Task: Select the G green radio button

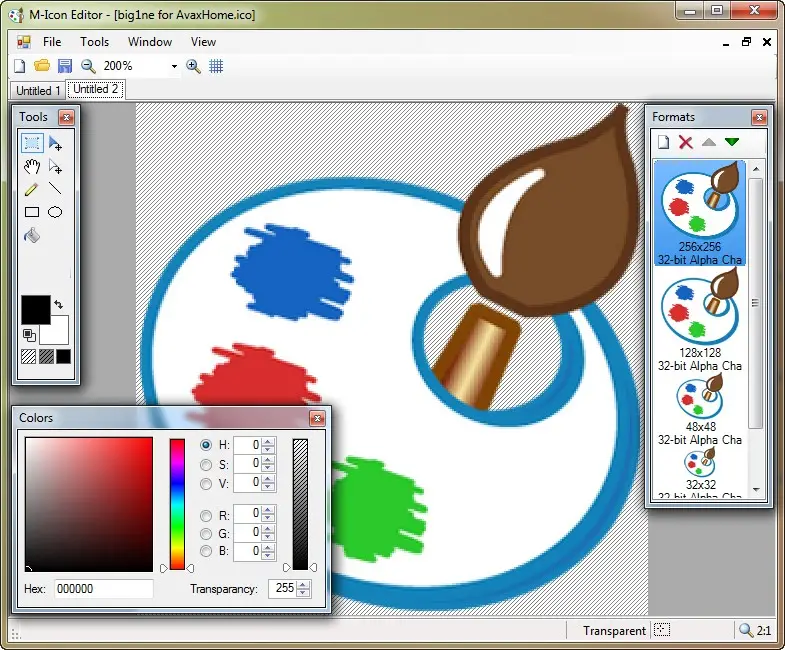Action: (x=206, y=534)
